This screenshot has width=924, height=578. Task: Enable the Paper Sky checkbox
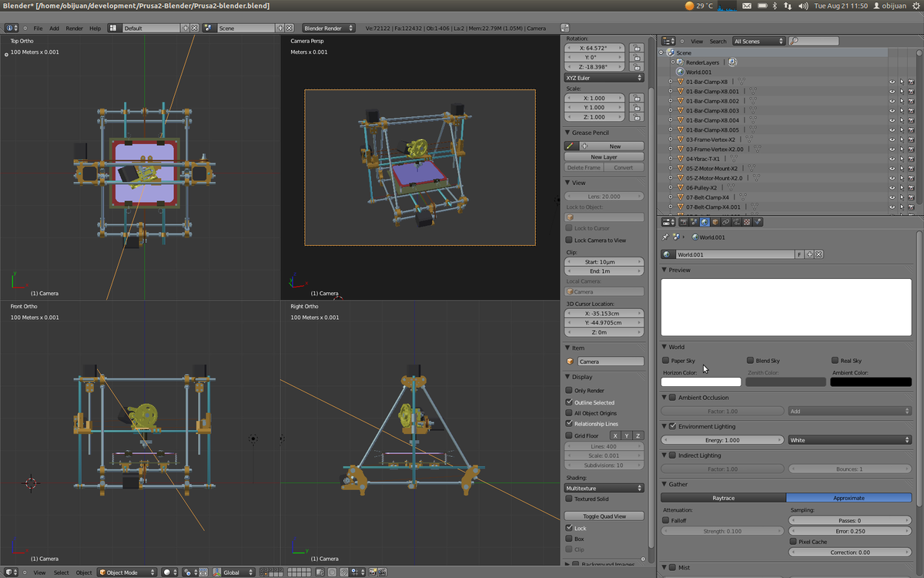coord(666,360)
